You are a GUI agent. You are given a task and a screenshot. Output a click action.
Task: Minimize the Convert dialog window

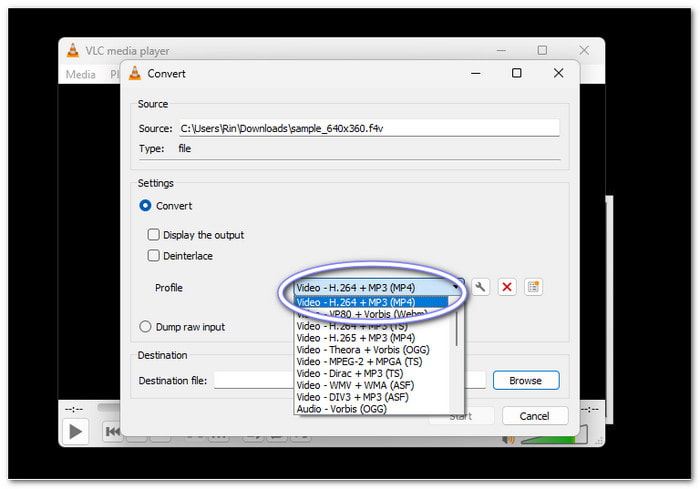476,73
